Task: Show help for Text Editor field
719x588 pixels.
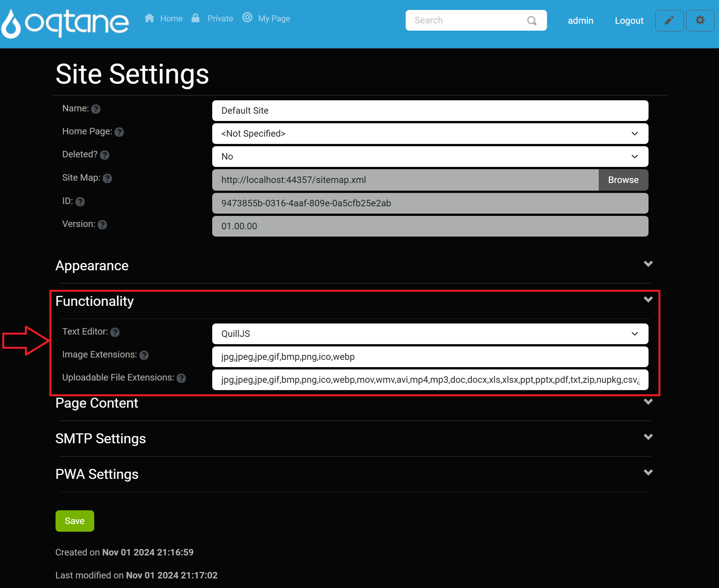Action: point(115,332)
